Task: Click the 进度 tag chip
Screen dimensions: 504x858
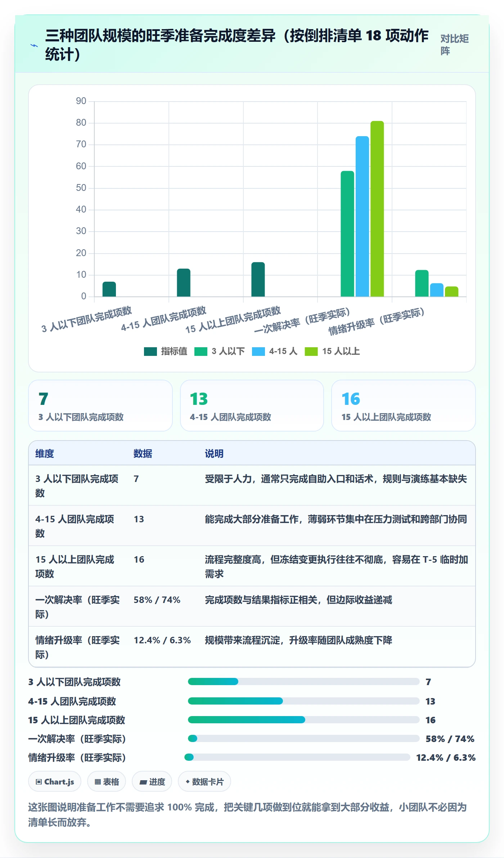Action: (152, 781)
